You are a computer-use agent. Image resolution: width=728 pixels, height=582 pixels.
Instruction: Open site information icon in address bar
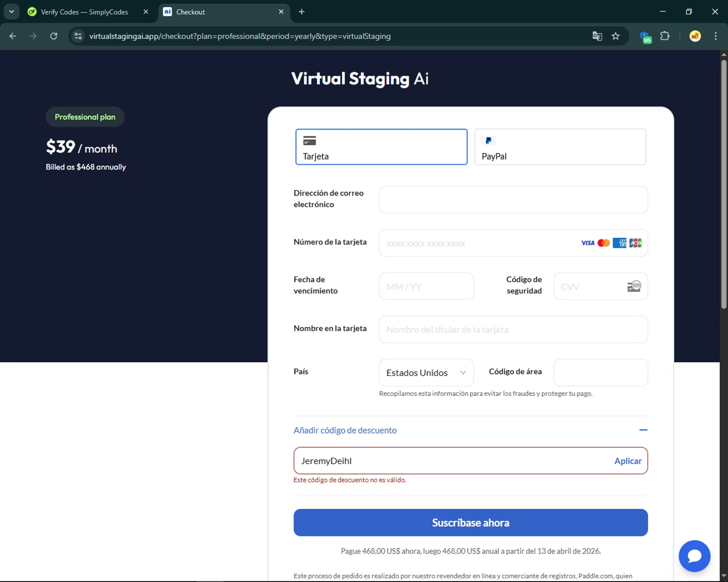[78, 36]
